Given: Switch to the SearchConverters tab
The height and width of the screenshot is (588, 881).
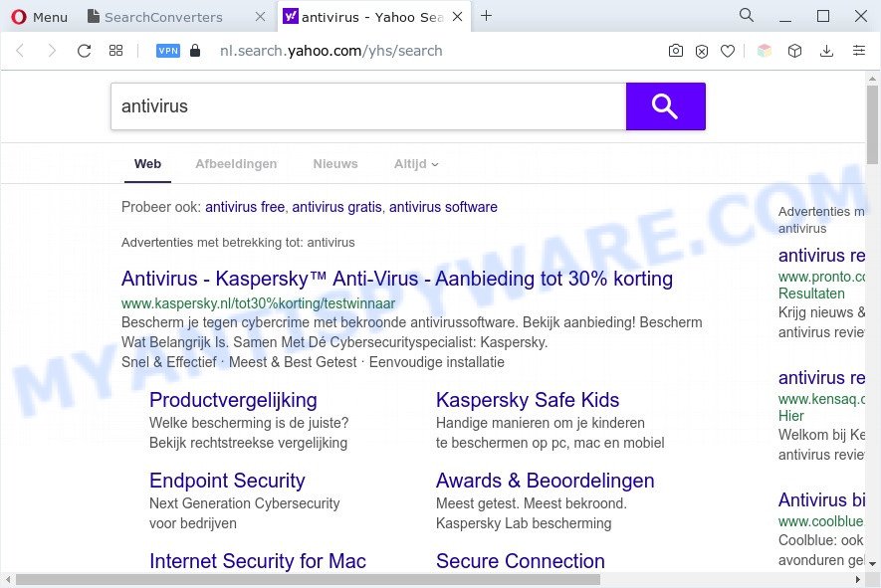Looking at the screenshot, I should [x=163, y=17].
